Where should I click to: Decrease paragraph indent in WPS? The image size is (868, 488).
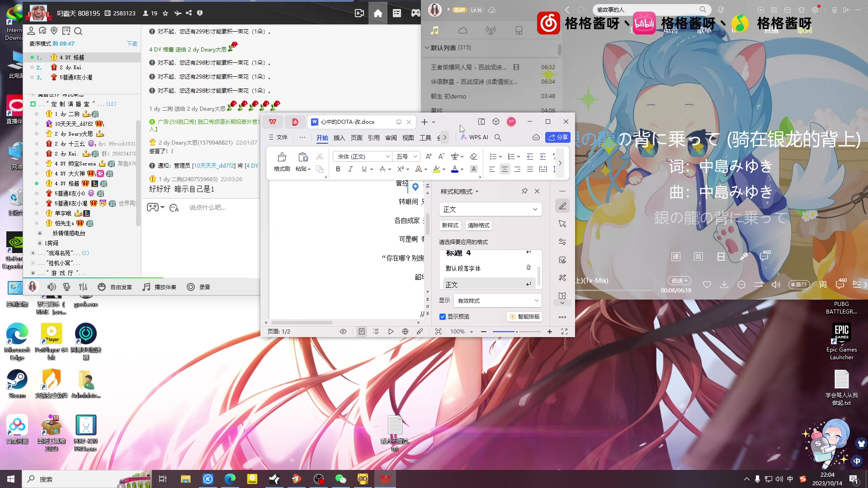tap(530, 156)
